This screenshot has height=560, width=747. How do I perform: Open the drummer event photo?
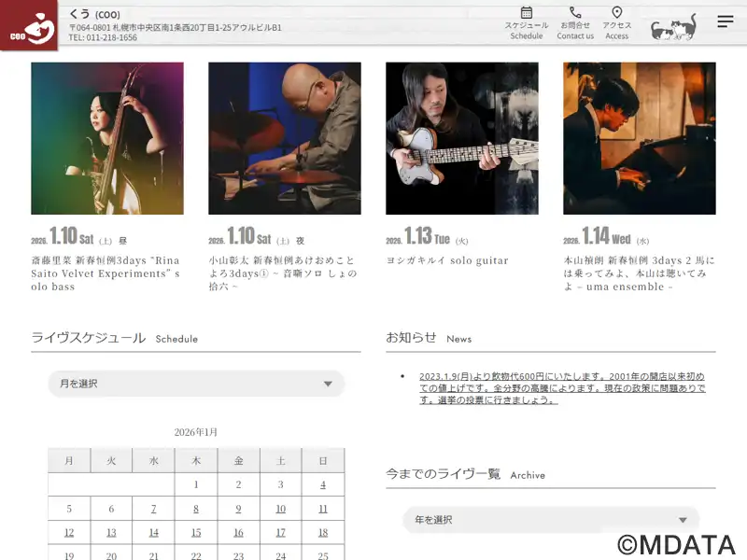click(285, 138)
